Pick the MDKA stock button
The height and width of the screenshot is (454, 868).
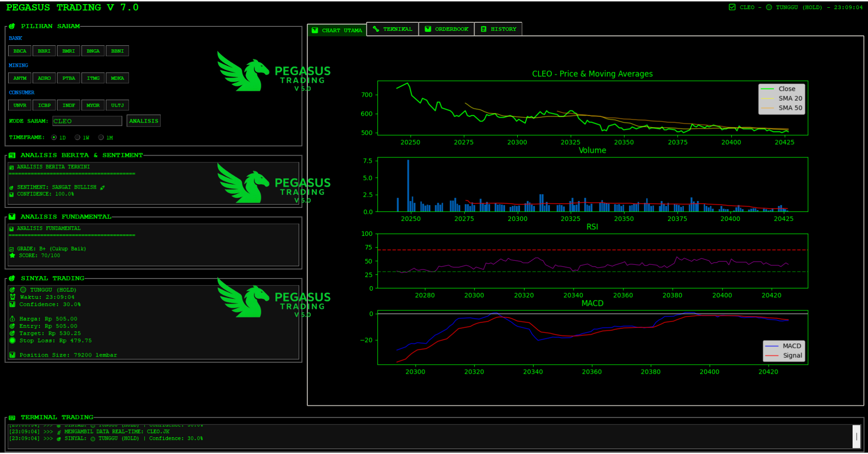(x=118, y=78)
